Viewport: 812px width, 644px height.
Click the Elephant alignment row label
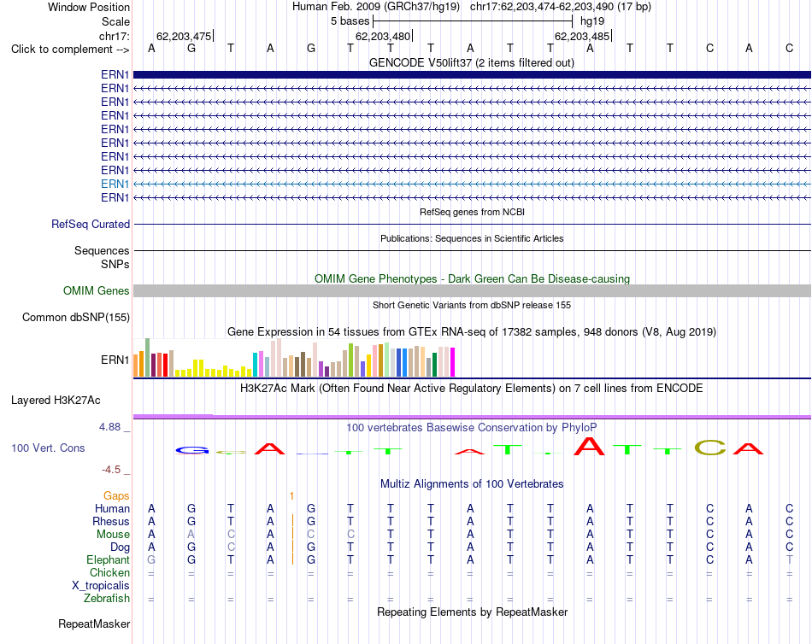tap(108, 560)
